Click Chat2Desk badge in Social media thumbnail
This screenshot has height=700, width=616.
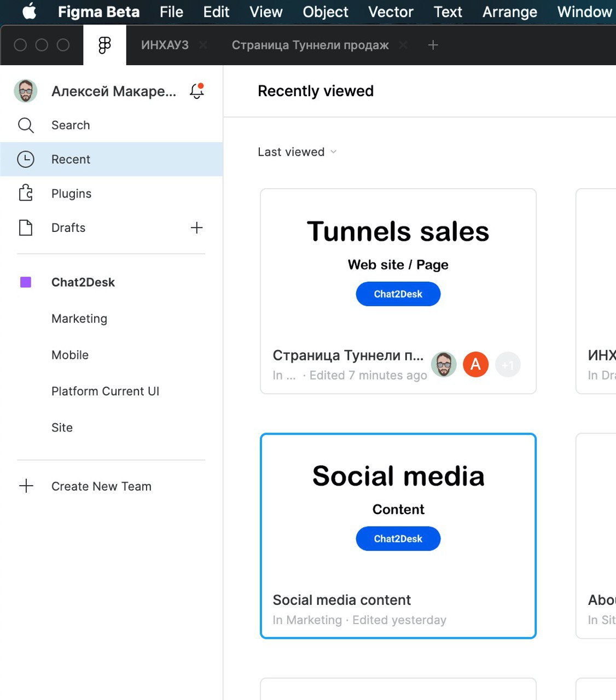[398, 539]
